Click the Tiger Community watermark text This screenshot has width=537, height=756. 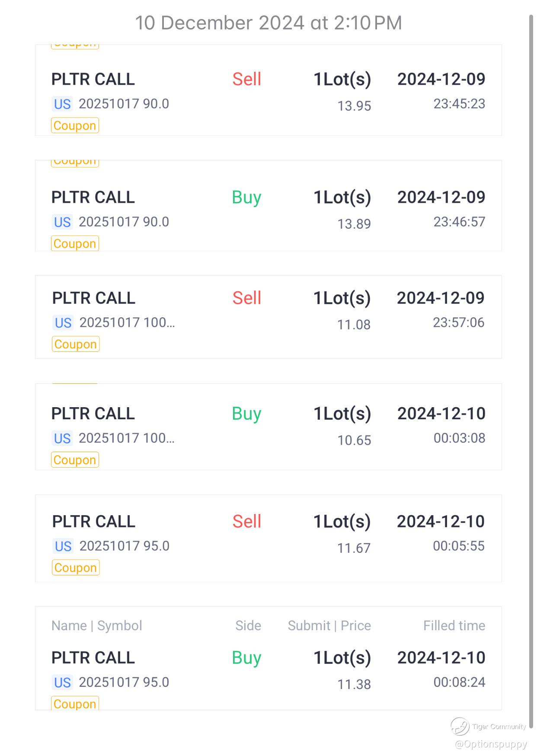click(x=499, y=727)
